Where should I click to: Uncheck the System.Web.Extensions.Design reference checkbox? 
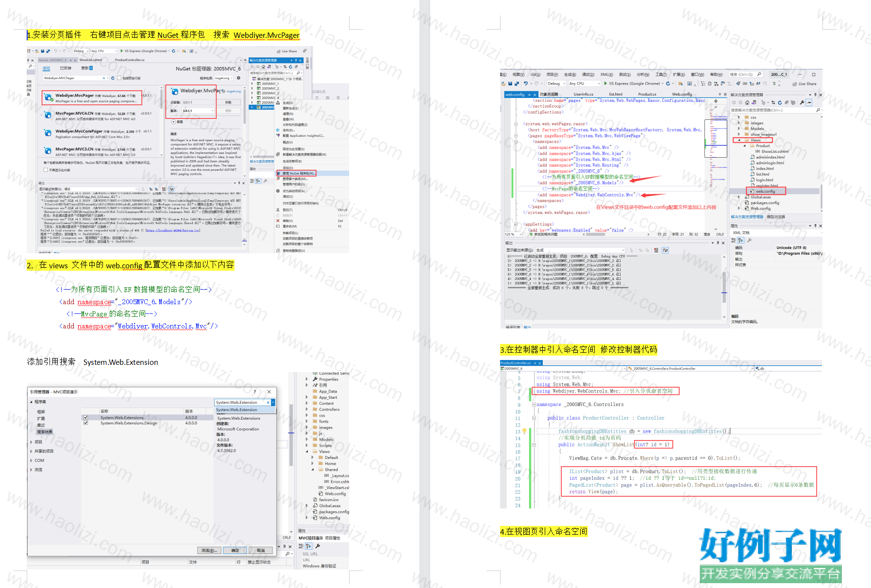point(86,423)
